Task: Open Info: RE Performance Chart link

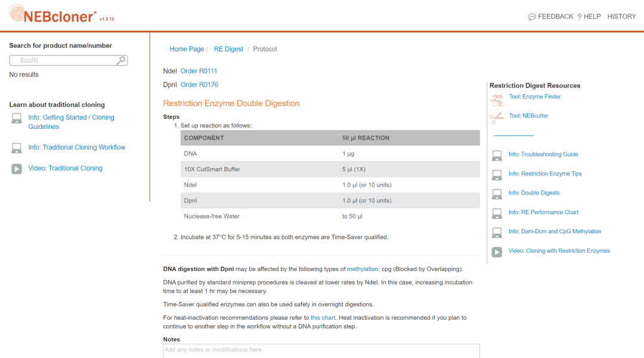Action: coord(543,212)
